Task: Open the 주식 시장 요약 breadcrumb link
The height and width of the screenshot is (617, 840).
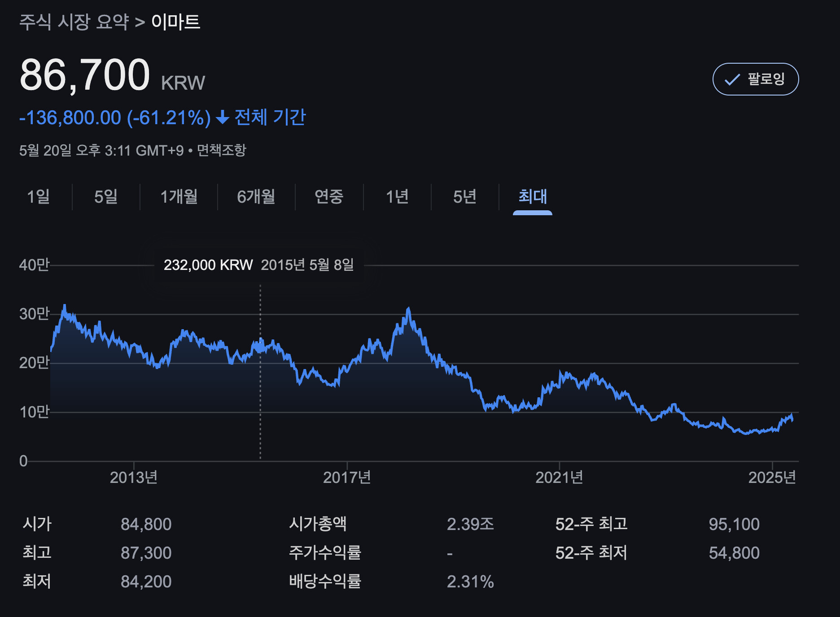Action: click(x=74, y=22)
